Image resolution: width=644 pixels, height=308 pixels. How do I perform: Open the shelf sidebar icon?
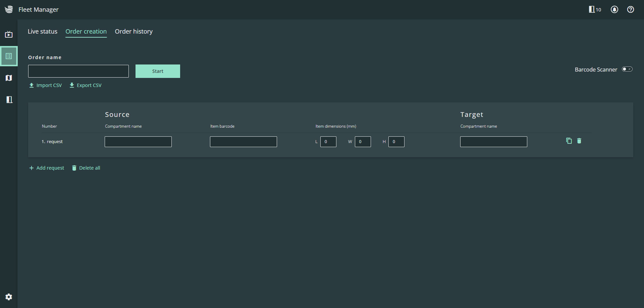click(9, 100)
